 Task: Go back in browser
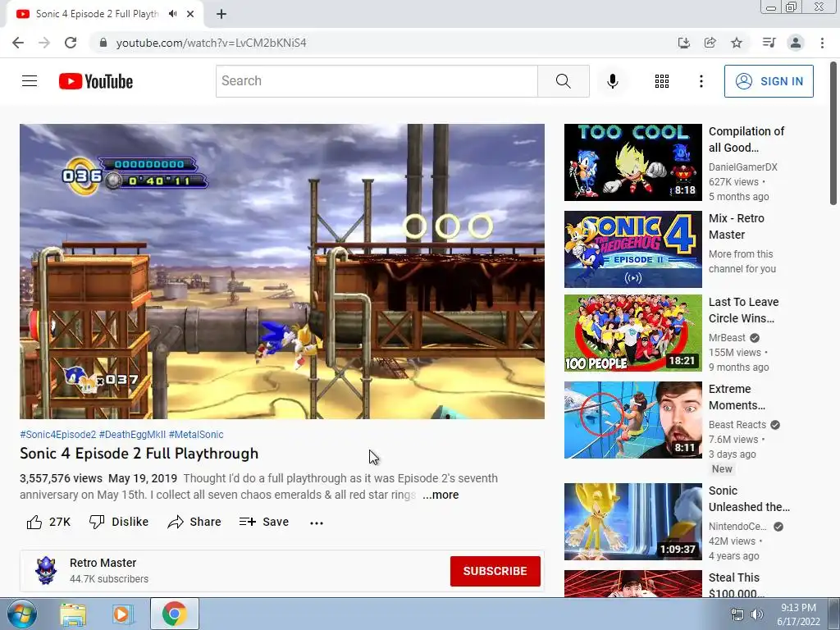tap(18, 43)
